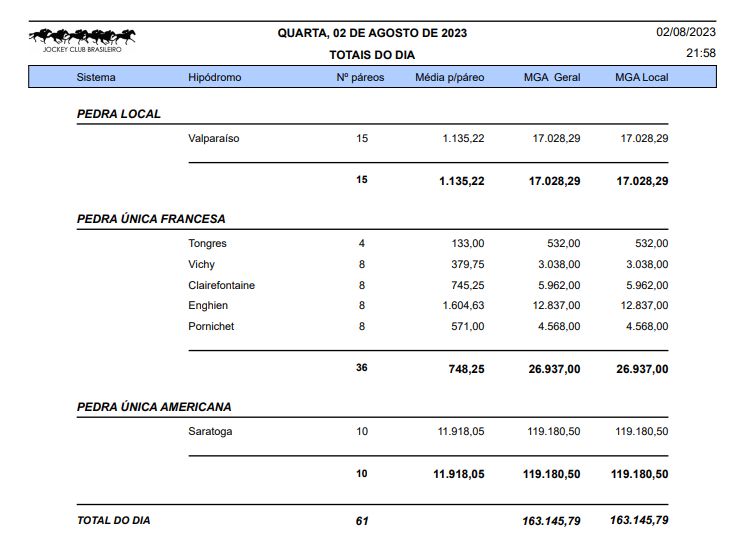Click Clairefontaine's MGA Geral 5.962,00

point(559,285)
